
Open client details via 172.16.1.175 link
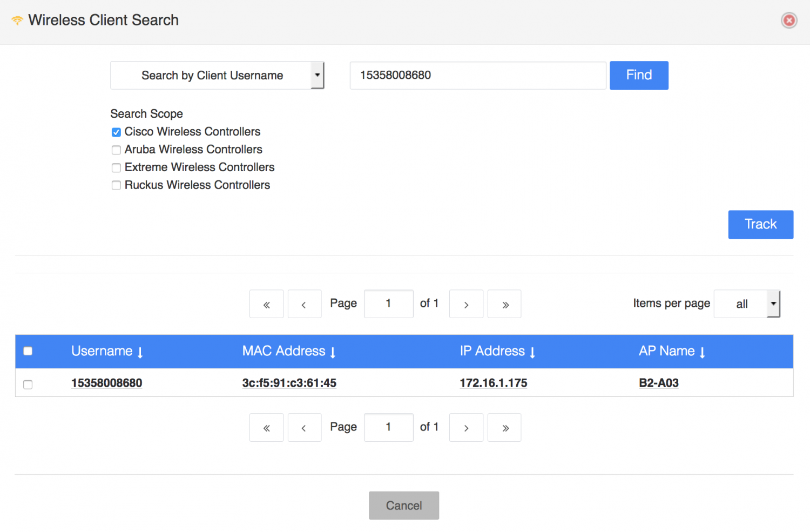coord(493,383)
